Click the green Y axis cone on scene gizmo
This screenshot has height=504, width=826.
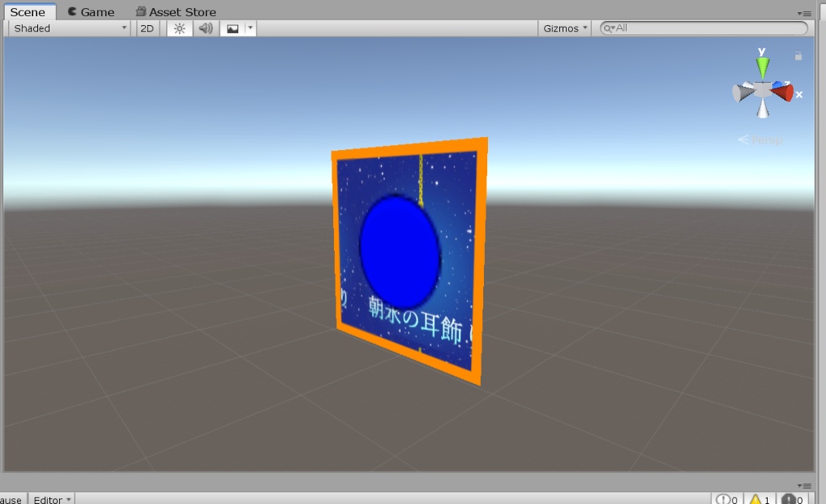tap(761, 65)
